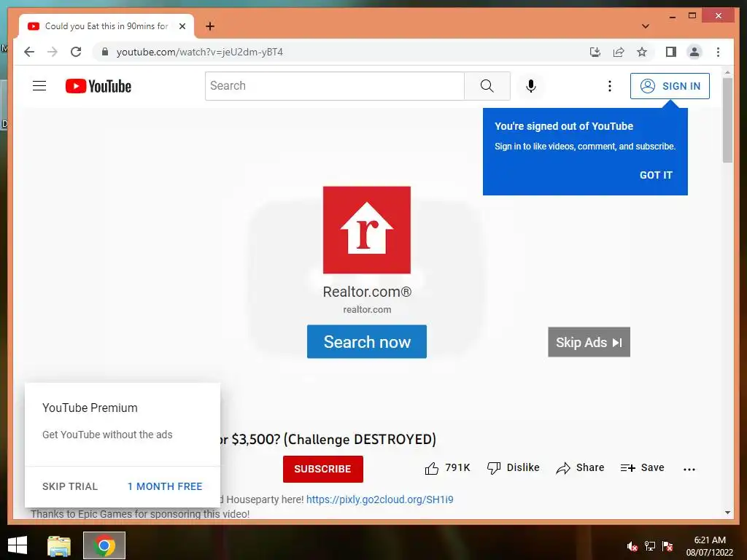Click the scrollbar up arrow
747x560 pixels.
(727, 72)
